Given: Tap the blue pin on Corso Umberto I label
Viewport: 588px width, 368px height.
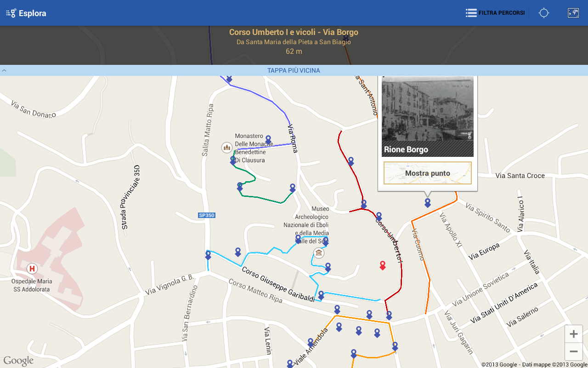Looking at the screenshot, I should pos(379,217).
